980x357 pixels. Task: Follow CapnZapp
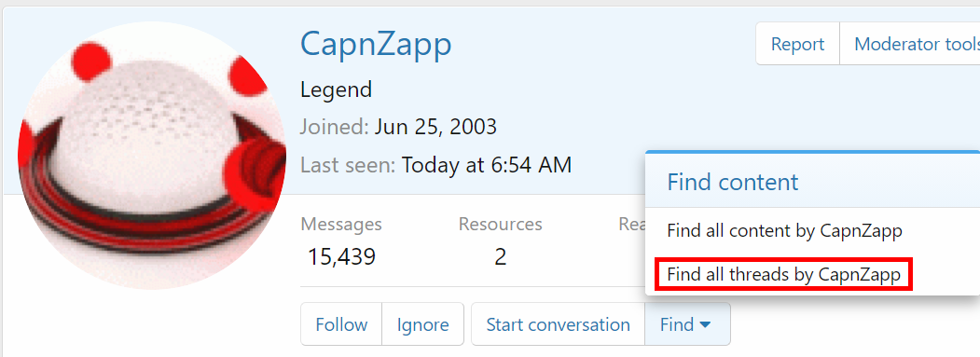click(341, 324)
